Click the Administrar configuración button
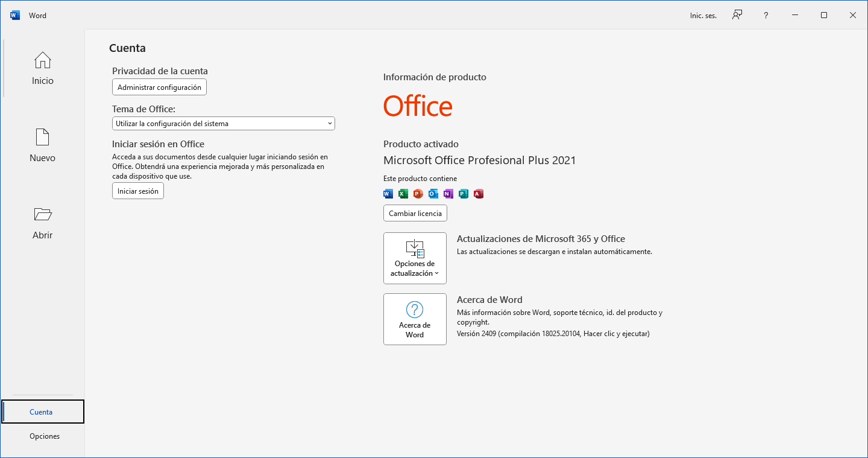 point(159,87)
